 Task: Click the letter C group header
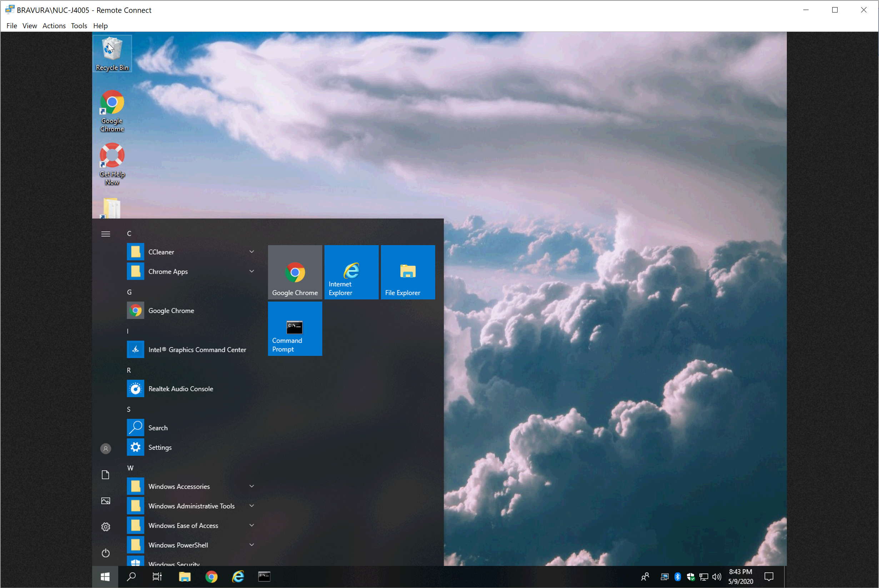[x=129, y=234]
